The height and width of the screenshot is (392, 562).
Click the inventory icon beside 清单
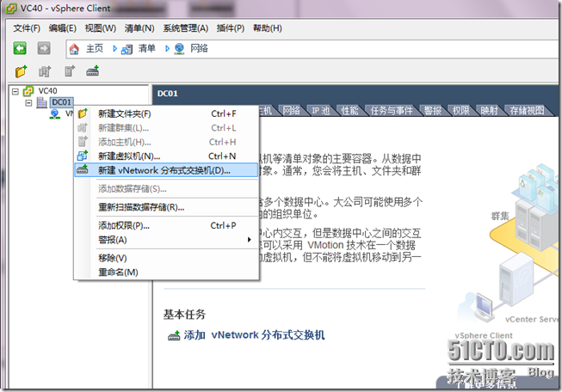coord(127,49)
